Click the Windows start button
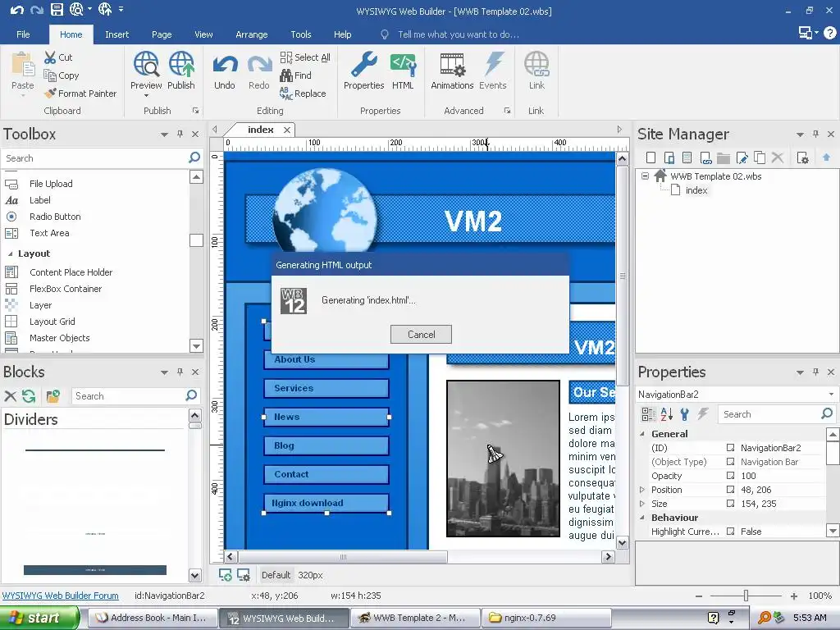 (x=39, y=618)
